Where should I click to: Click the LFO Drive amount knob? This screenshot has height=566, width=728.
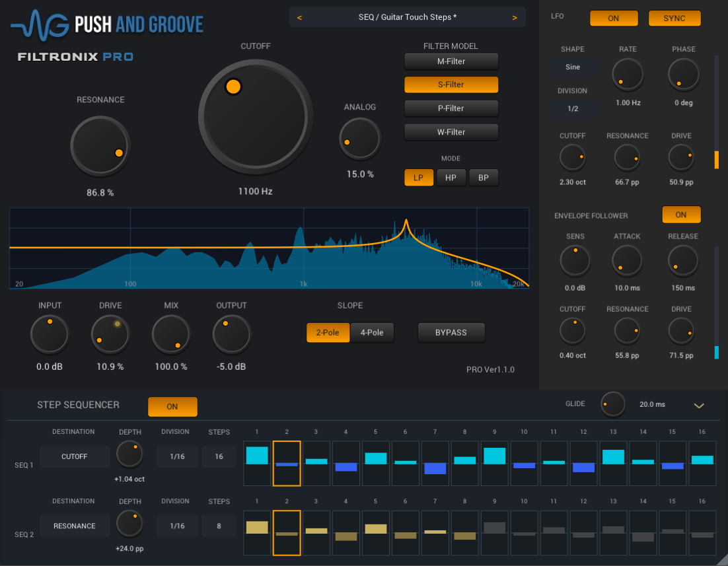coord(681,158)
